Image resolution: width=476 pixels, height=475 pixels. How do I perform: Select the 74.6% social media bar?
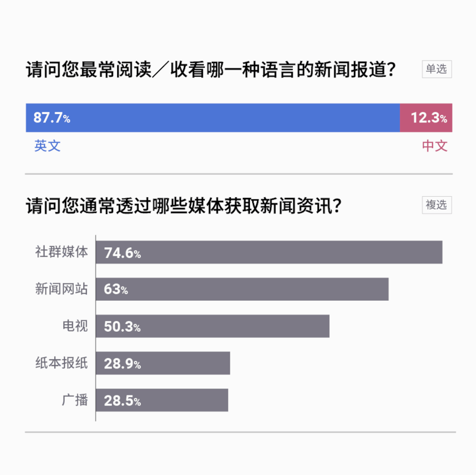coord(269,252)
